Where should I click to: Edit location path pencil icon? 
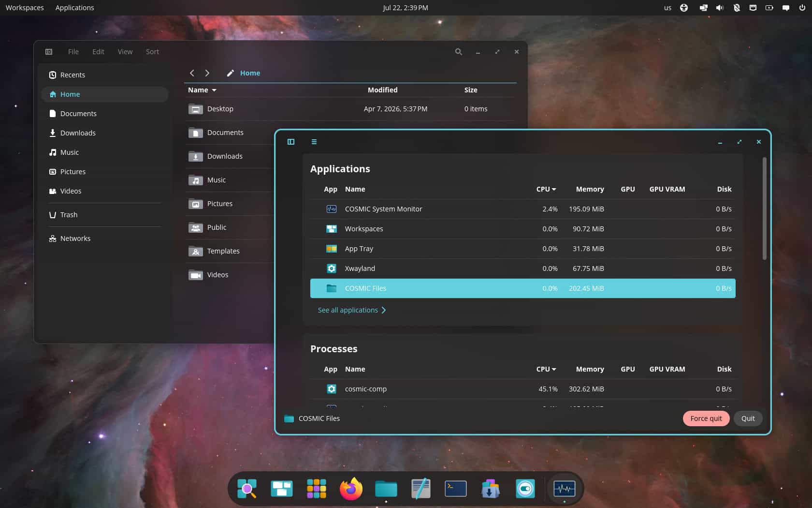231,73
